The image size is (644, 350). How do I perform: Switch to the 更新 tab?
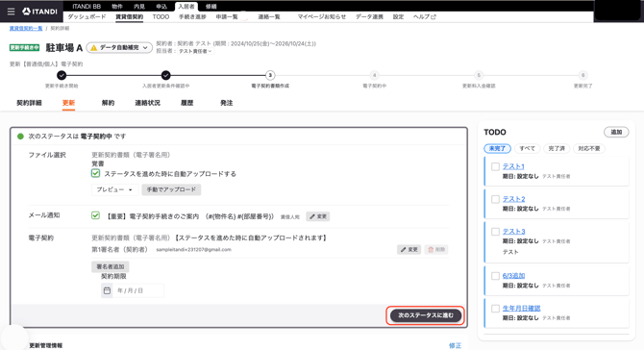coord(68,103)
